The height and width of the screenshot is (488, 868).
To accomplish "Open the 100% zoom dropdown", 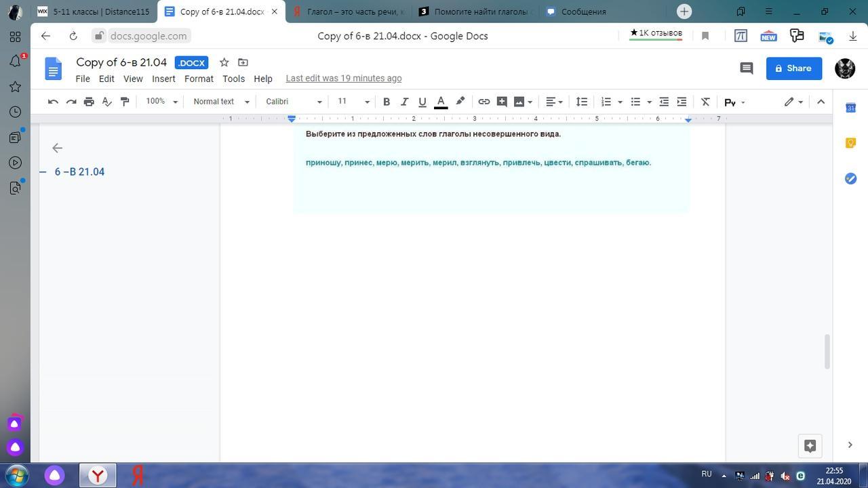I will tap(161, 102).
